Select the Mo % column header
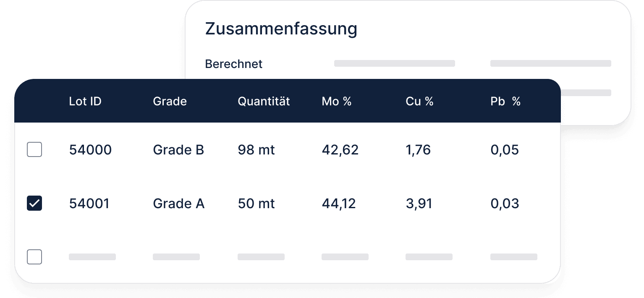The image size is (644, 298). click(336, 101)
